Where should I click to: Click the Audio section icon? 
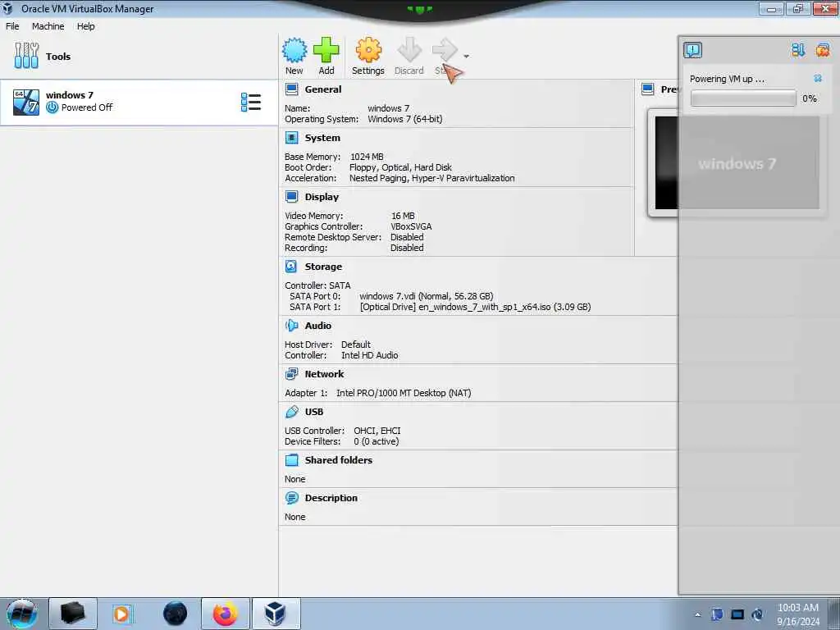tap(291, 325)
